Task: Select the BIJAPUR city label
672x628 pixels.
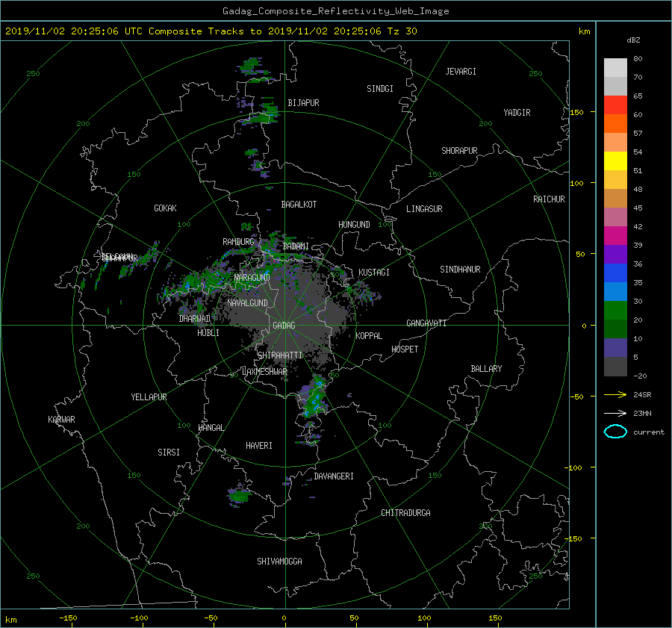Action: tap(303, 103)
